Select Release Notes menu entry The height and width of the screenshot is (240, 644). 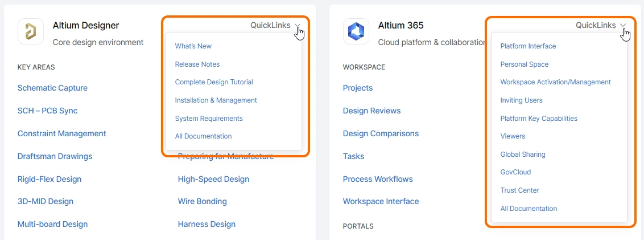pos(197,64)
